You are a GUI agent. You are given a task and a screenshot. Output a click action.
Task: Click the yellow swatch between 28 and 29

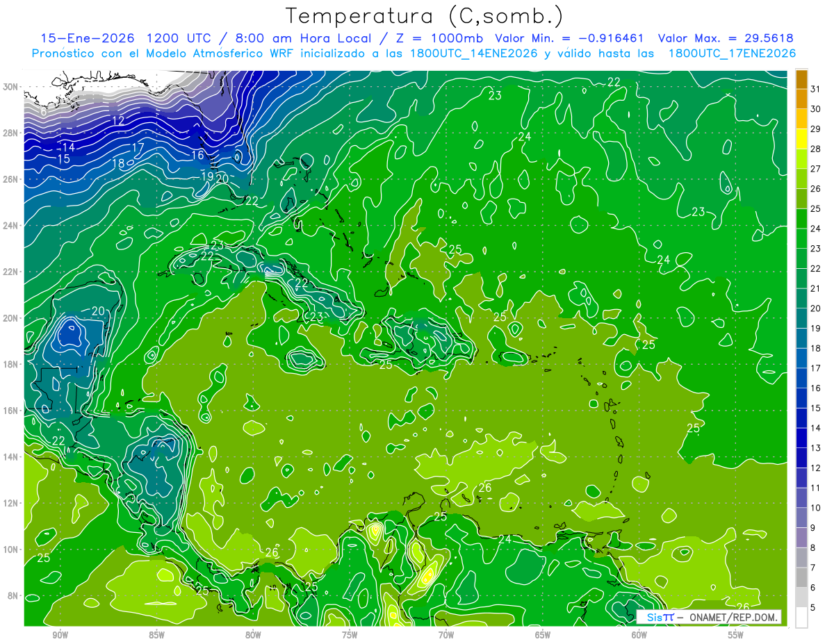[801, 139]
